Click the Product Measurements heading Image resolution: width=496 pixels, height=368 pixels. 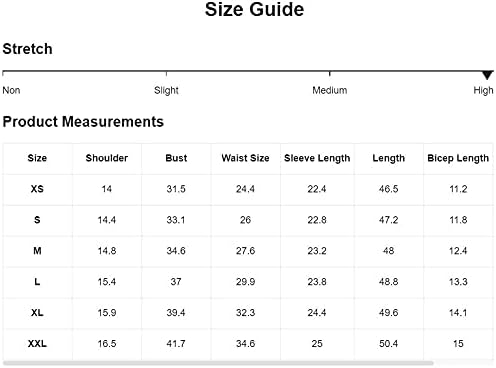click(83, 122)
